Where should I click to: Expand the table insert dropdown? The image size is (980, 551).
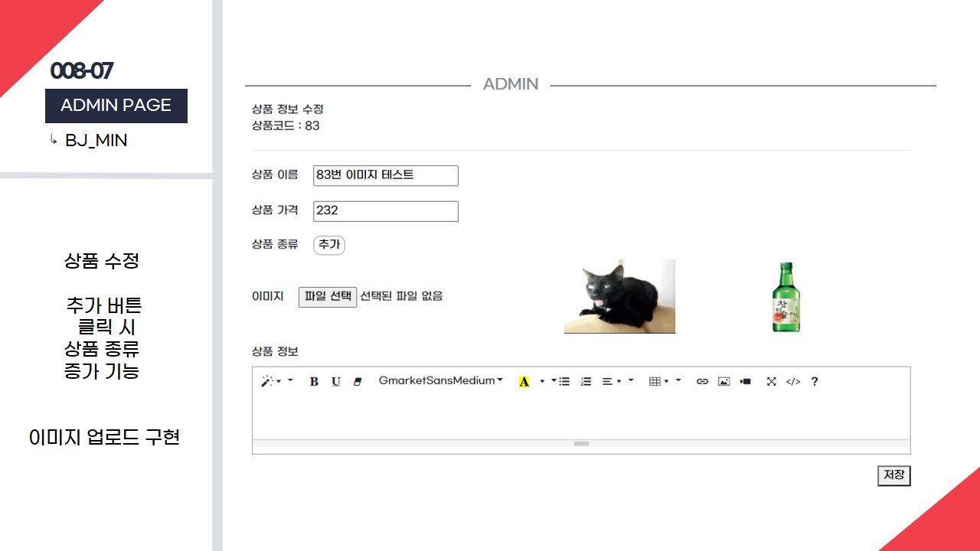[x=658, y=381]
